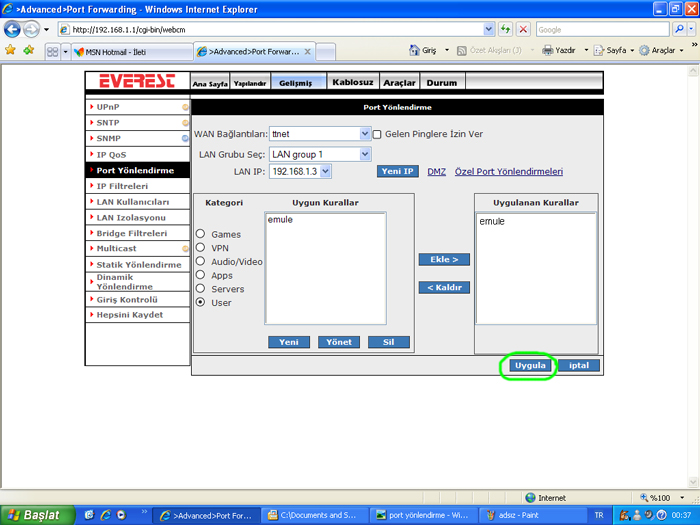Click the TR language indicator

tap(599, 515)
